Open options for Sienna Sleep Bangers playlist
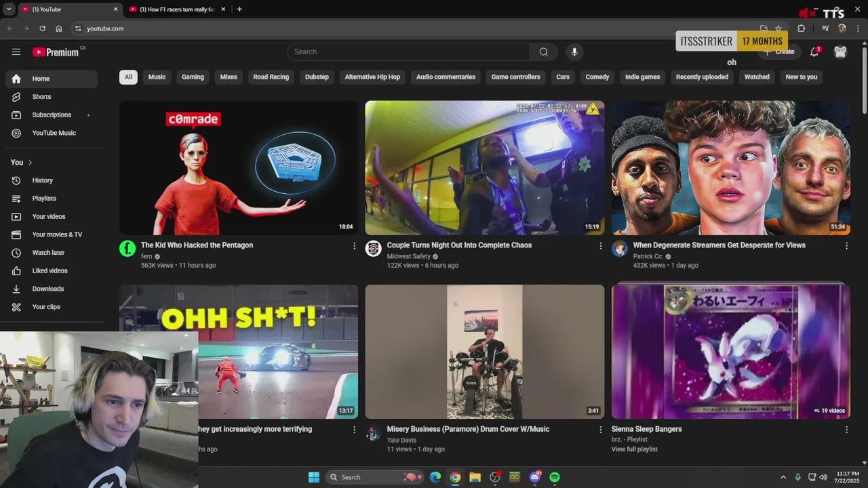 [x=846, y=430]
